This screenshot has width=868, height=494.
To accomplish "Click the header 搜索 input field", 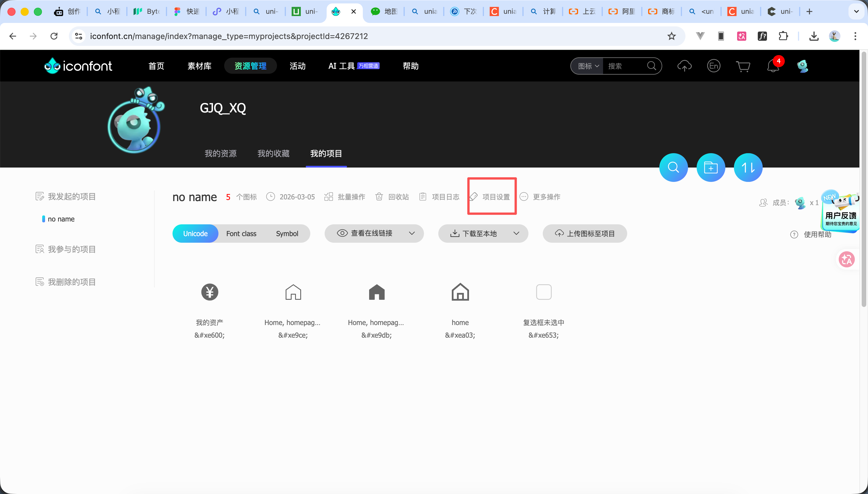I will tap(625, 66).
